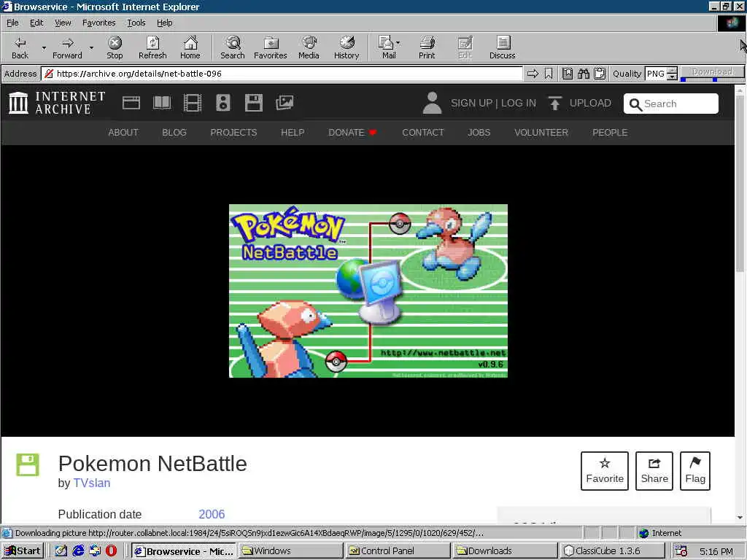Click the Browservice Download button
747x560 pixels.
(712, 72)
